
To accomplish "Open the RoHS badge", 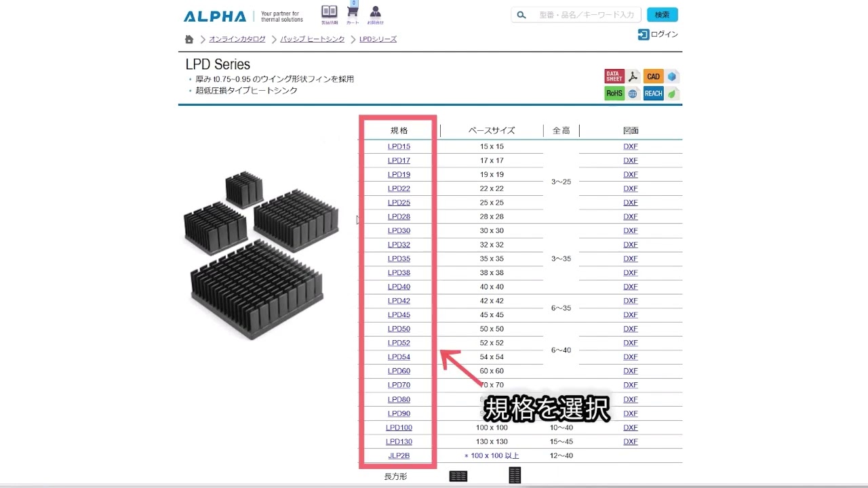I will click(614, 94).
